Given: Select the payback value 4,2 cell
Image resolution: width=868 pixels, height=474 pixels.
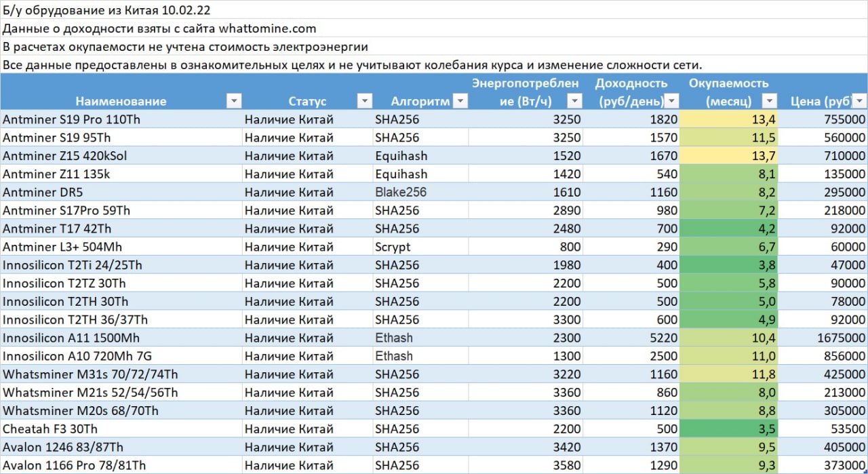Looking at the screenshot, I should (729, 229).
